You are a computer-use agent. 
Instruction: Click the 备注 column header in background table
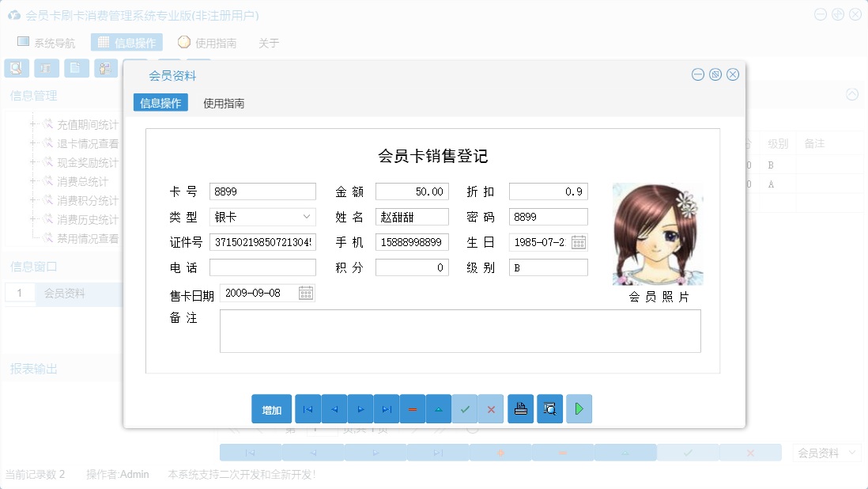(x=814, y=144)
